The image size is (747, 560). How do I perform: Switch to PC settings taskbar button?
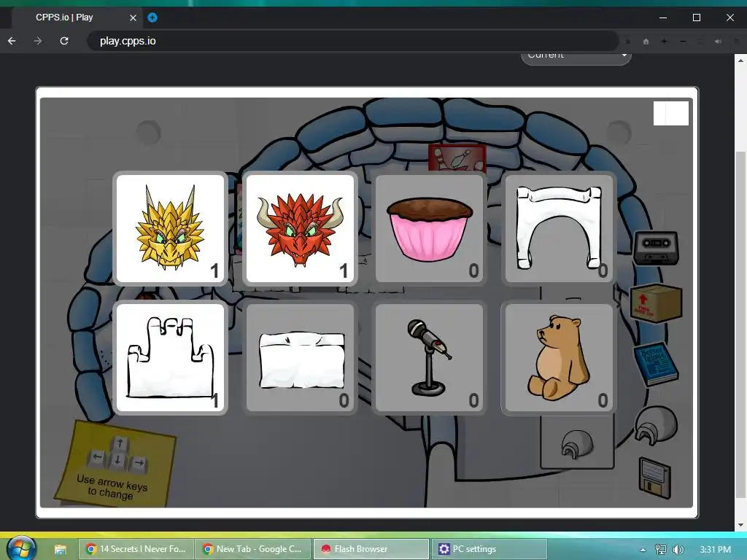point(488,549)
